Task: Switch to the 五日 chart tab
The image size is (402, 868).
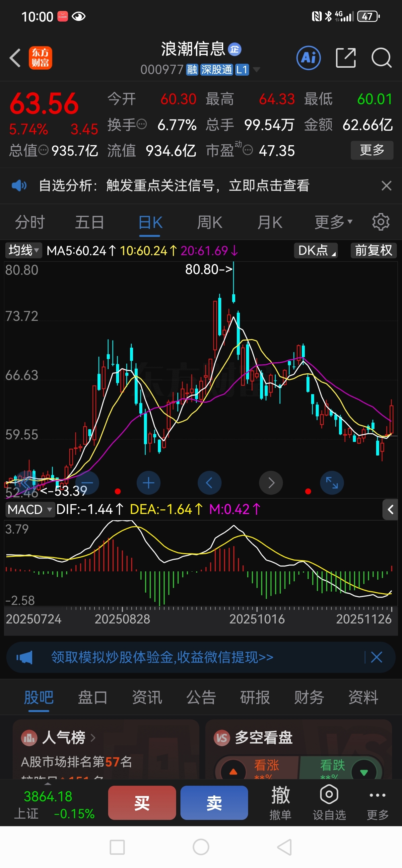Action: click(x=89, y=223)
